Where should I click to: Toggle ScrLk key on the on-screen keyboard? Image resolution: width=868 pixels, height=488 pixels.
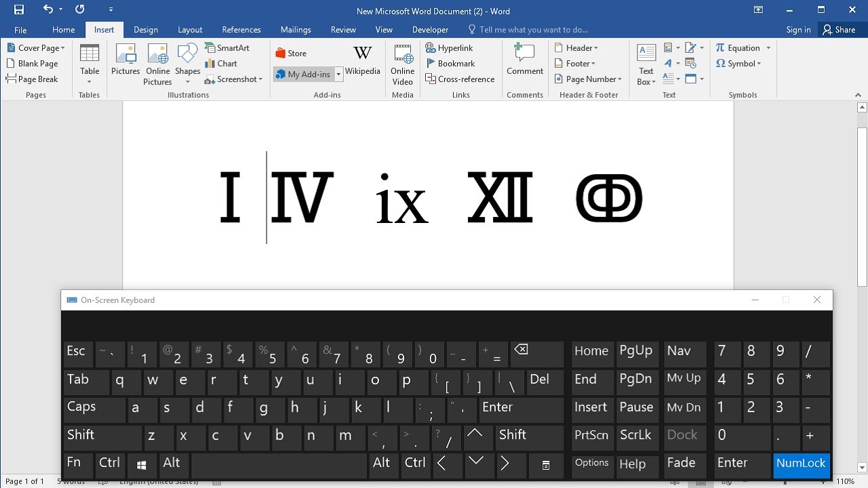636,436
